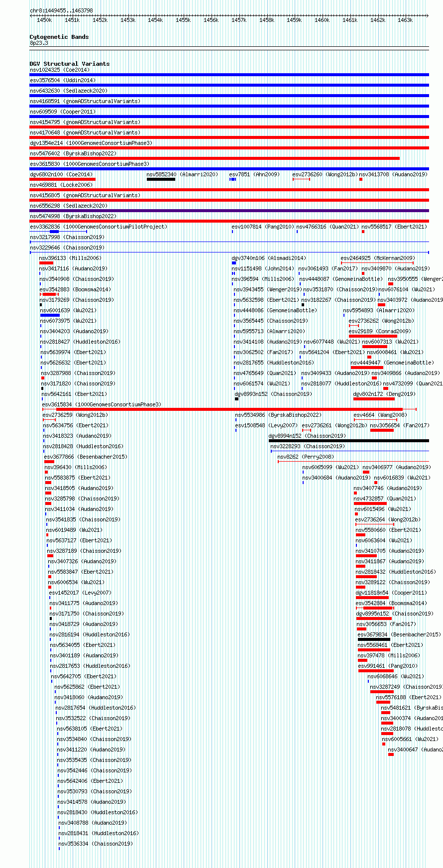The image size is (443, 868).
Task: Select esv1452017 (Levy2007) label
Action: (80, 593)
